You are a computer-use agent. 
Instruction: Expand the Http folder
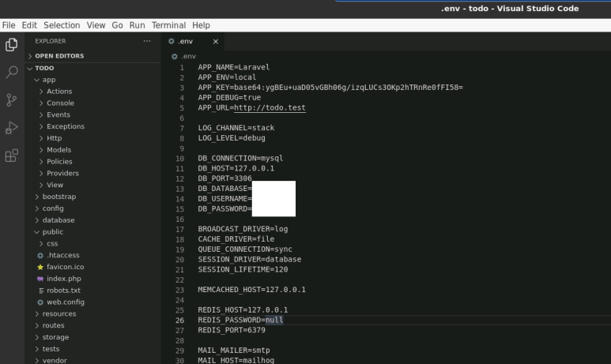92,138
